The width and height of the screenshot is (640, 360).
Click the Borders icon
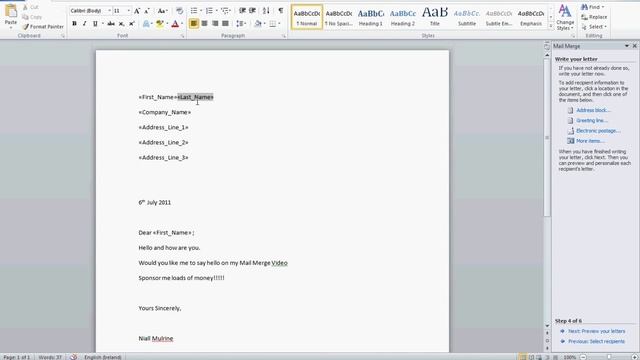coord(273,24)
